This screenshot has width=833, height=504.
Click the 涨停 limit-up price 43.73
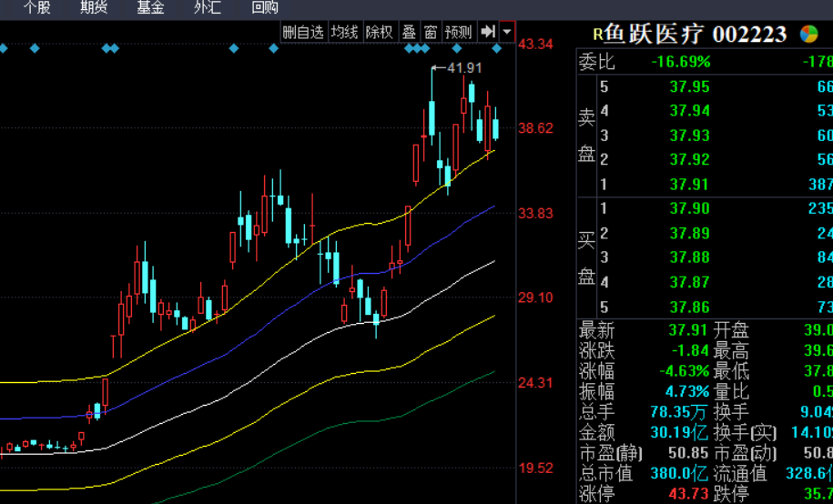688,494
